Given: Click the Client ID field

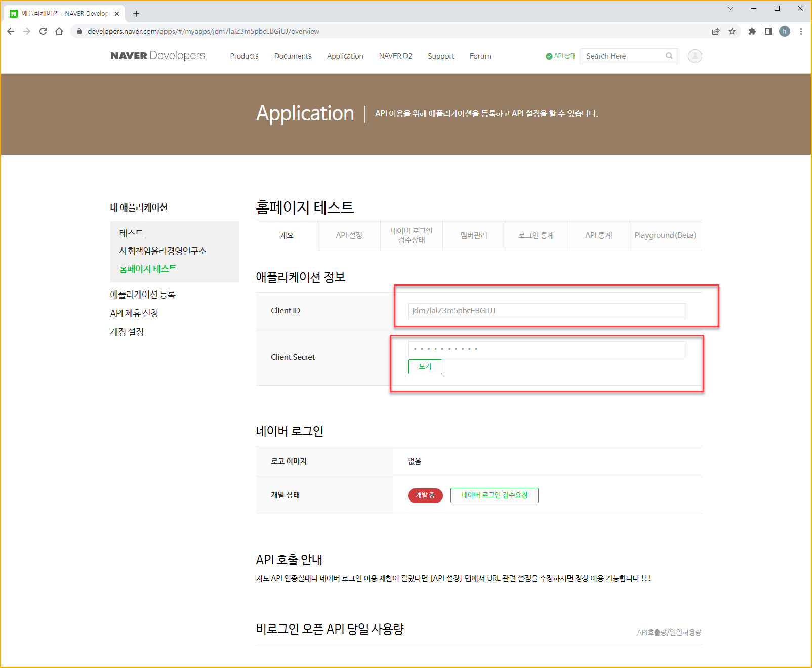Looking at the screenshot, I should click(x=547, y=311).
